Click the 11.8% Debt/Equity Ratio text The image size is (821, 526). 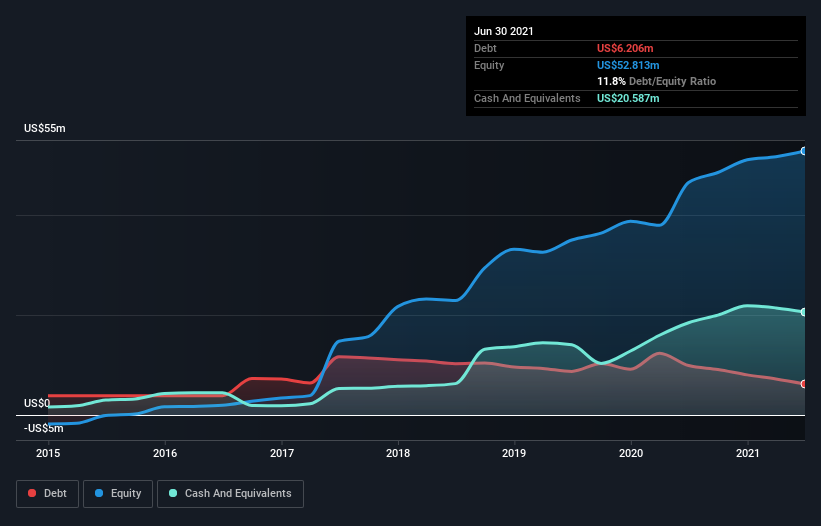[x=657, y=81]
